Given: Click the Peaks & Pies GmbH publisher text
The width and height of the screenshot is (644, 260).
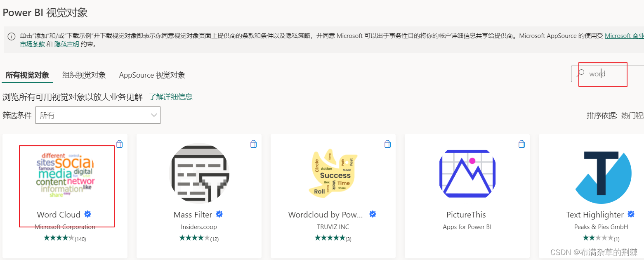Looking at the screenshot, I should pos(601,227).
